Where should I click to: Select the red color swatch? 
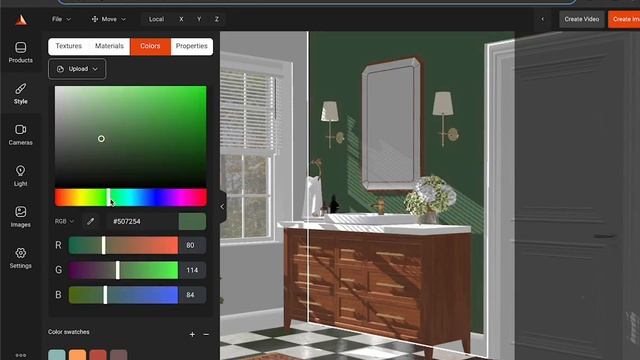point(98,355)
